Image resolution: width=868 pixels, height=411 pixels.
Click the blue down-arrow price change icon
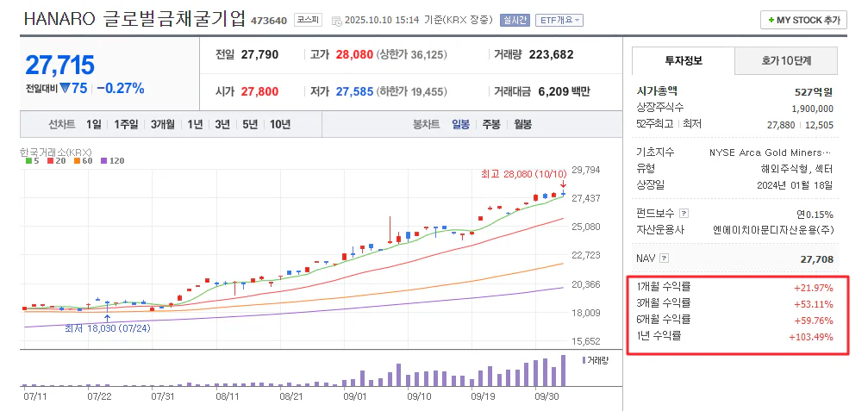66,88
